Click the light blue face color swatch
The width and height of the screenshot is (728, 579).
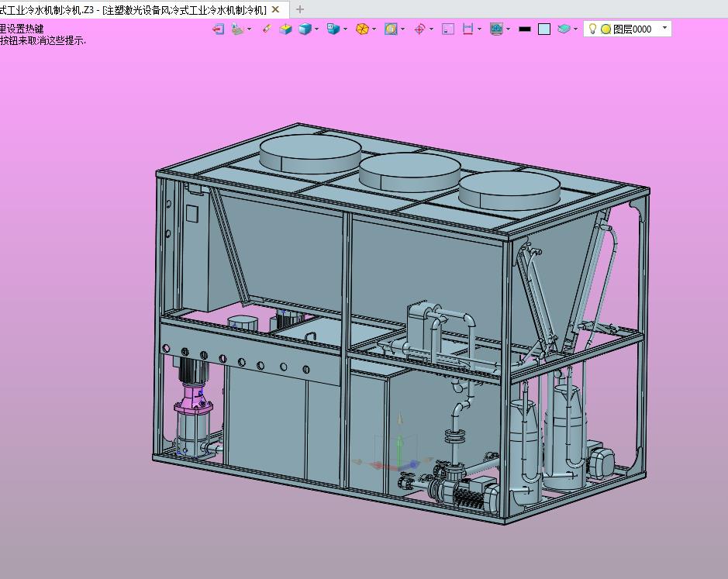click(544, 29)
